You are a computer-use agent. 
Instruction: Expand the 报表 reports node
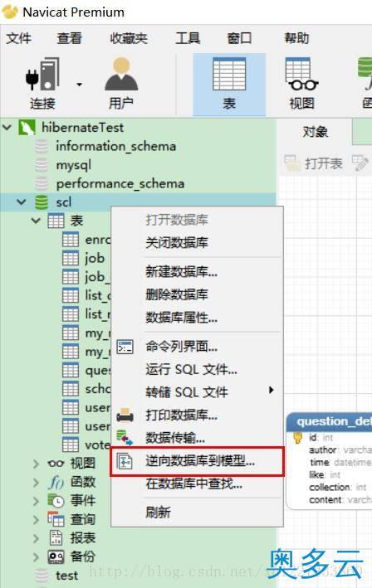coord(36,538)
